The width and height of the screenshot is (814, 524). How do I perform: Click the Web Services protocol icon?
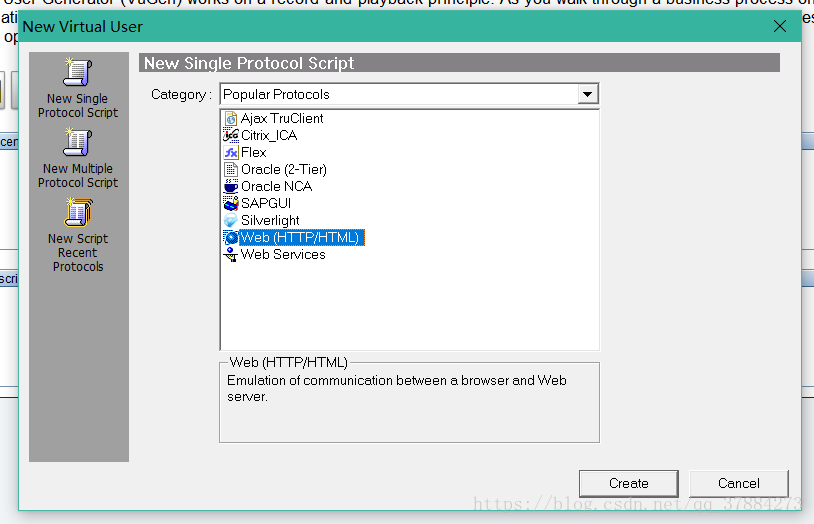[x=231, y=255]
